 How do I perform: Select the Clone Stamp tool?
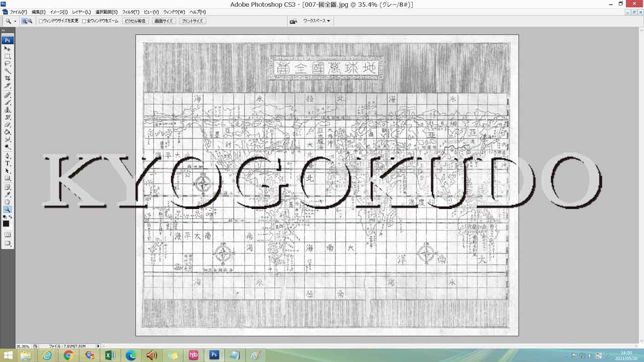coord(7,110)
